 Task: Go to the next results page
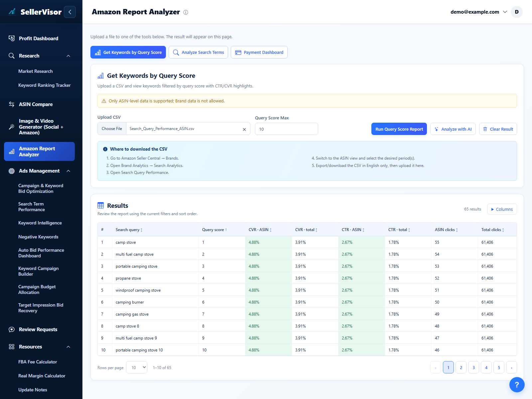[511, 367]
